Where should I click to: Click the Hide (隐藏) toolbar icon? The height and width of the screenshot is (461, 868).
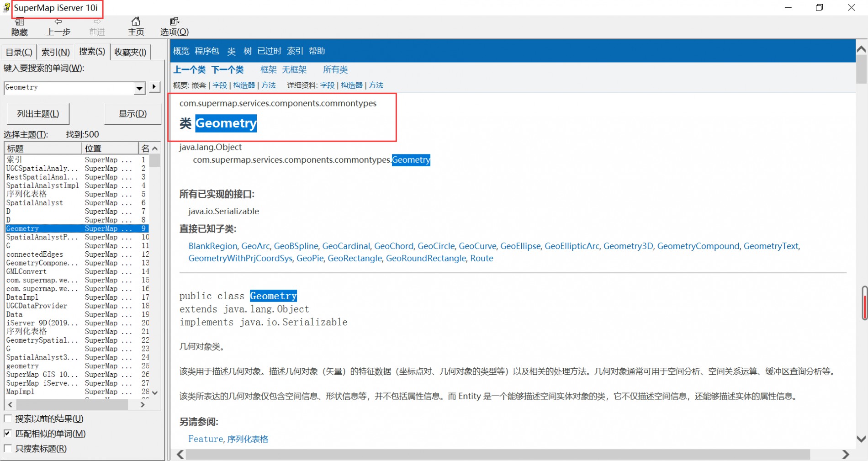(x=19, y=27)
